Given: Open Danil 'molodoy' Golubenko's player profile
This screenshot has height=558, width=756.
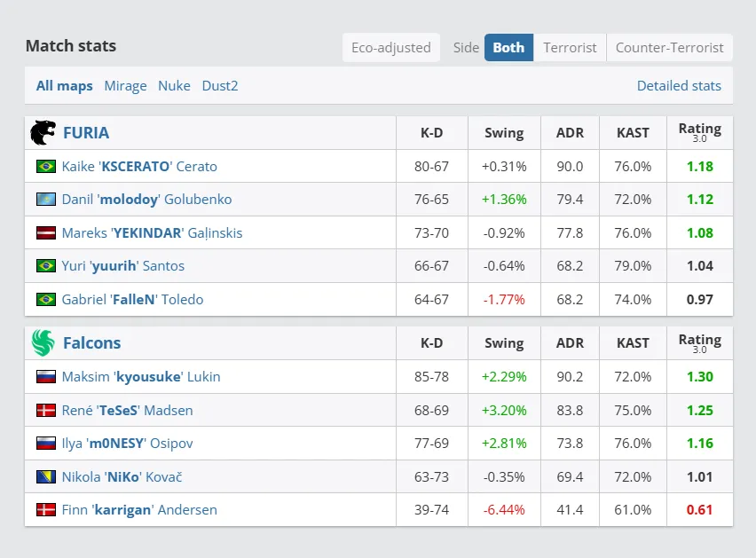Looking at the screenshot, I should [146, 199].
